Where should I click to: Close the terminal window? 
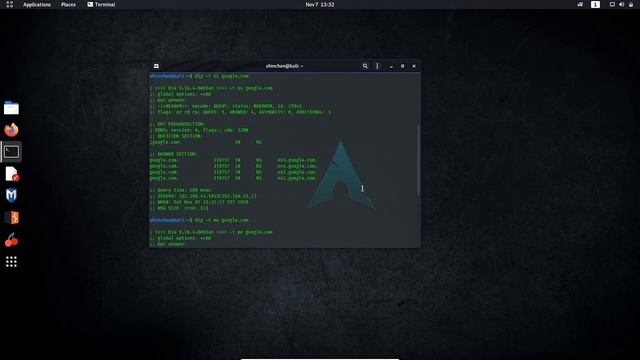[x=414, y=66]
